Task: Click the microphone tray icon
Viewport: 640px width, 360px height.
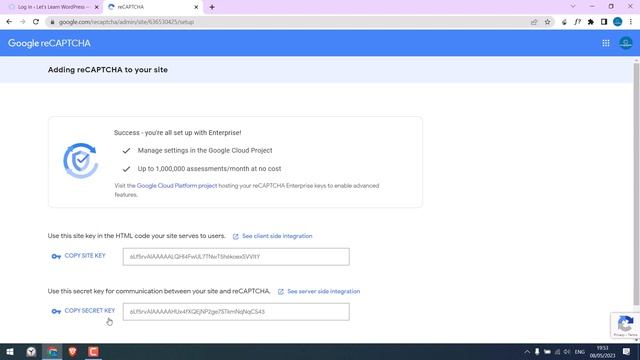Action: point(537,352)
